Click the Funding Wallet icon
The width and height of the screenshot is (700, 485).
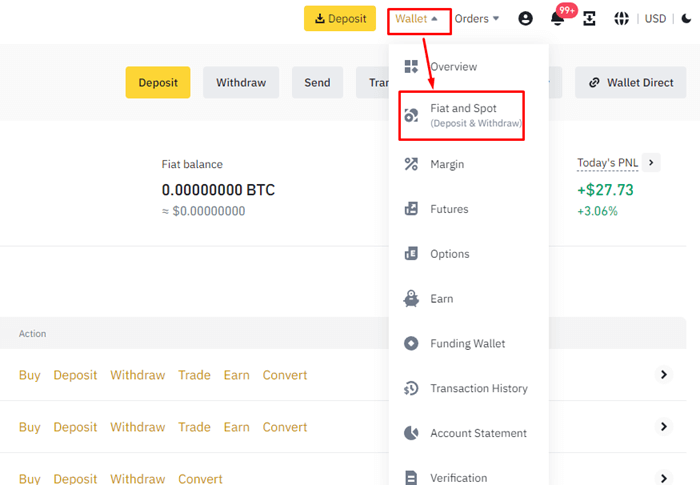(411, 344)
